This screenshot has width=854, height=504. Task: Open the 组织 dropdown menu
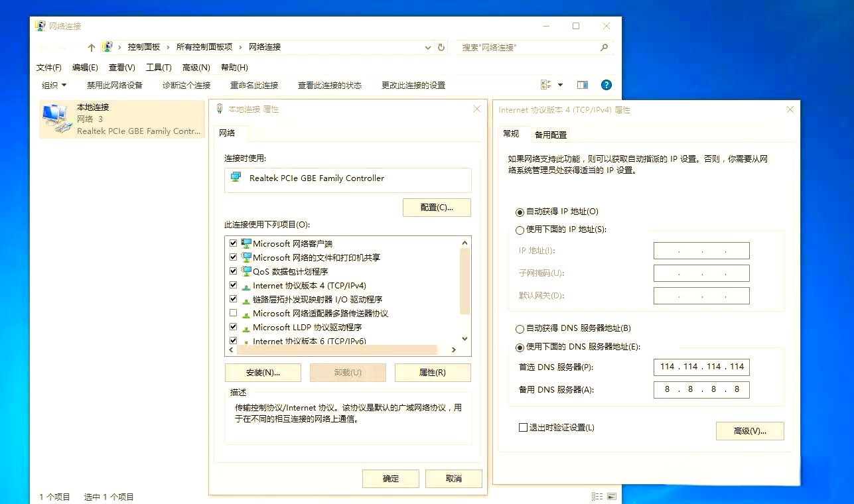click(x=51, y=85)
